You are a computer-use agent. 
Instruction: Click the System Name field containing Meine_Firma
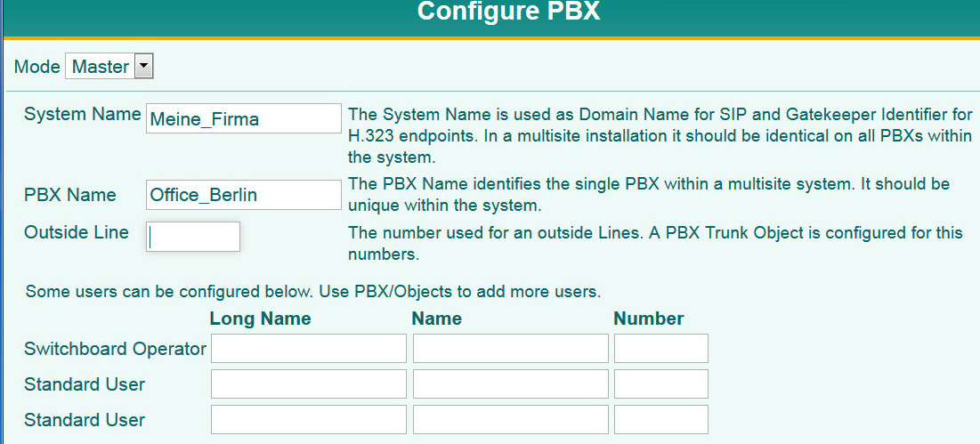243,118
